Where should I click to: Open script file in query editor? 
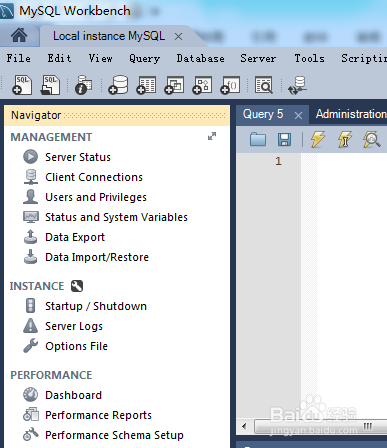tap(258, 139)
